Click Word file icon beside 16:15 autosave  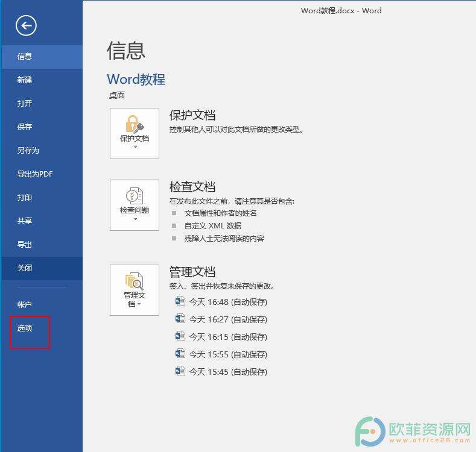click(180, 336)
